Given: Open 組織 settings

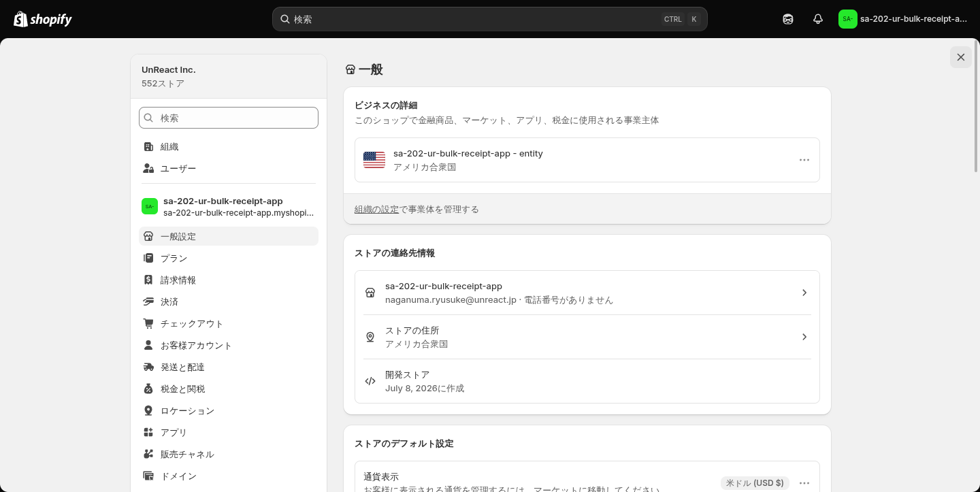Looking at the screenshot, I should pyautogui.click(x=229, y=146).
